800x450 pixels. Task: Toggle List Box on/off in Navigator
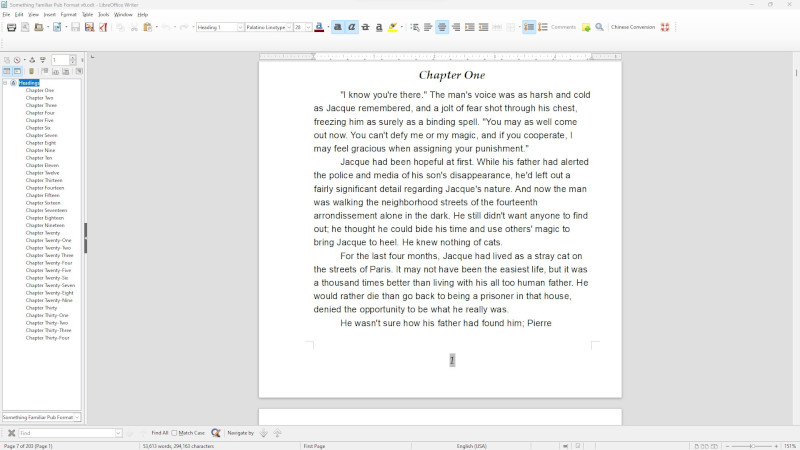click(17, 71)
